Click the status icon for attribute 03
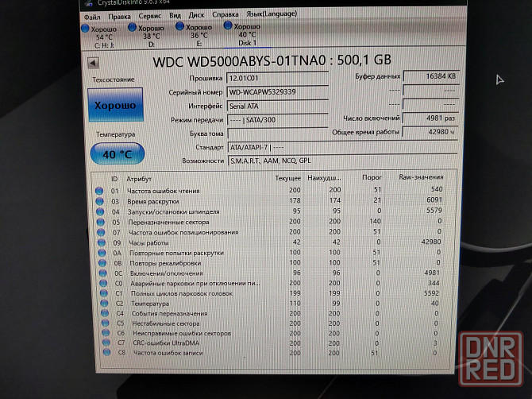The width and height of the screenshot is (532, 399). pos(99,201)
